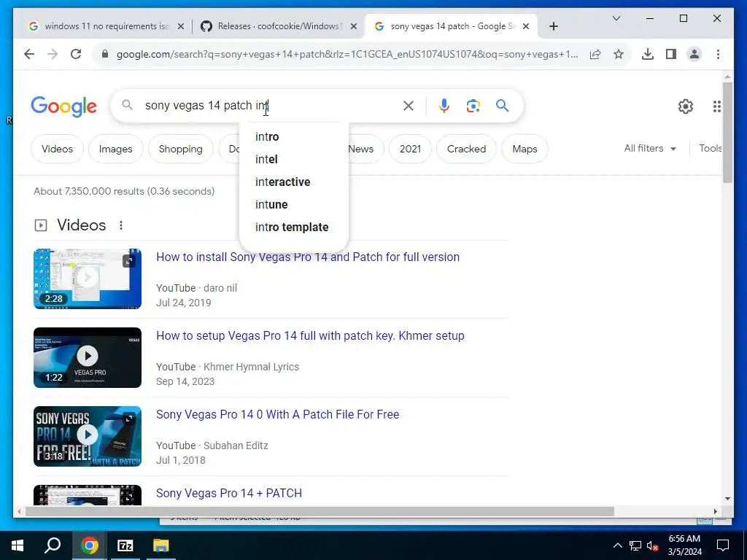Click the forward navigation arrow

(x=53, y=54)
